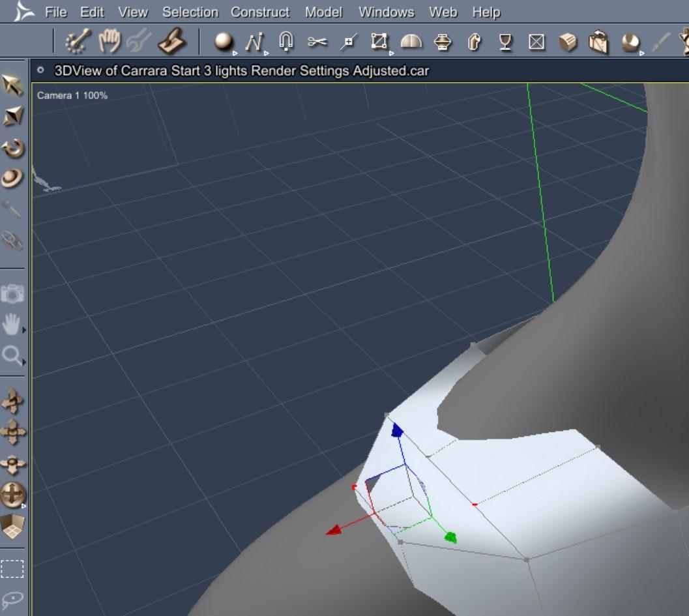Screen dimensions: 689x616
Task: Expand the pan hand tool flyout arrow
Action: coord(24,330)
